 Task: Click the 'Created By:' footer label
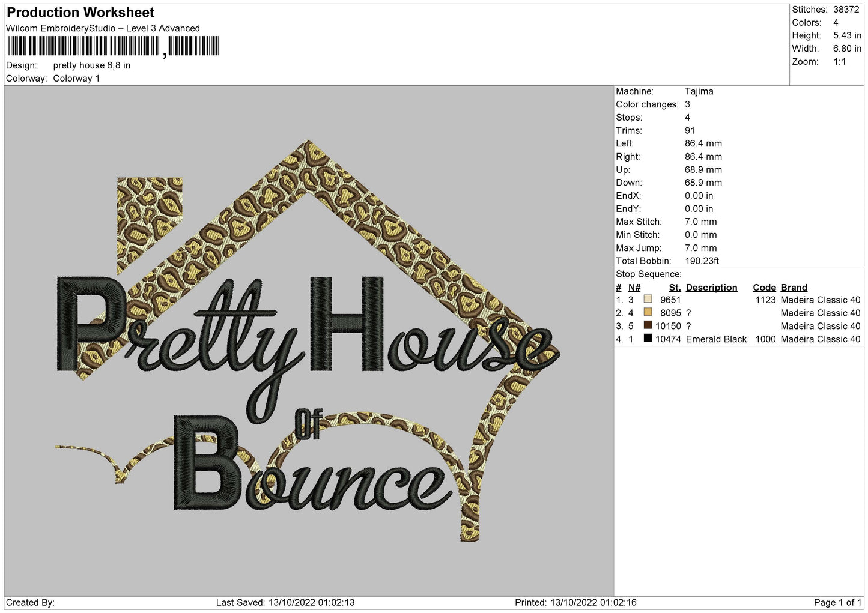(x=30, y=603)
